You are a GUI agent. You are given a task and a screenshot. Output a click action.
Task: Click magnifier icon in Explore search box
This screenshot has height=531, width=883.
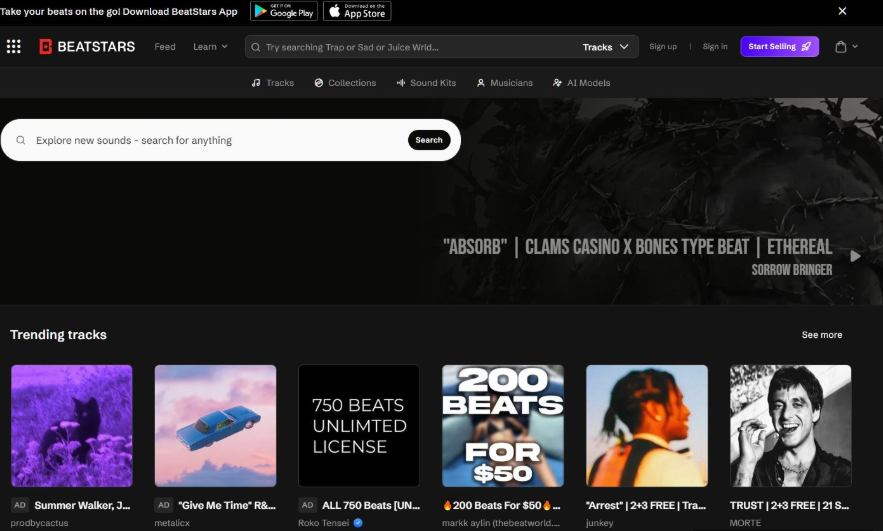pyautogui.click(x=21, y=140)
